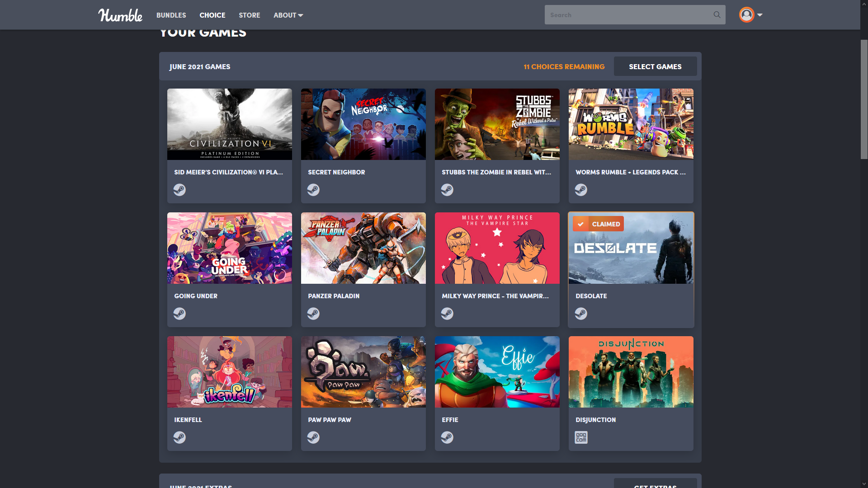Click the Humble Bundle logo
868x488 pixels.
(x=118, y=15)
